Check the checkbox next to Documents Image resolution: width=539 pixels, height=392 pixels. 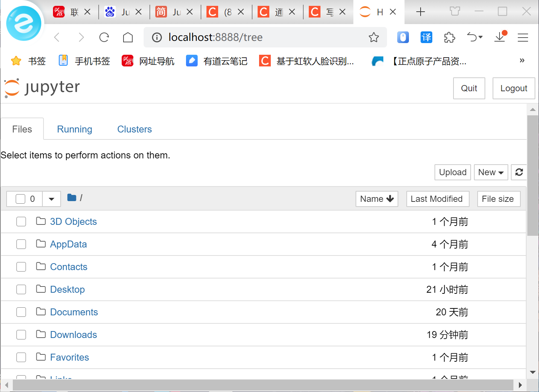[21, 312]
